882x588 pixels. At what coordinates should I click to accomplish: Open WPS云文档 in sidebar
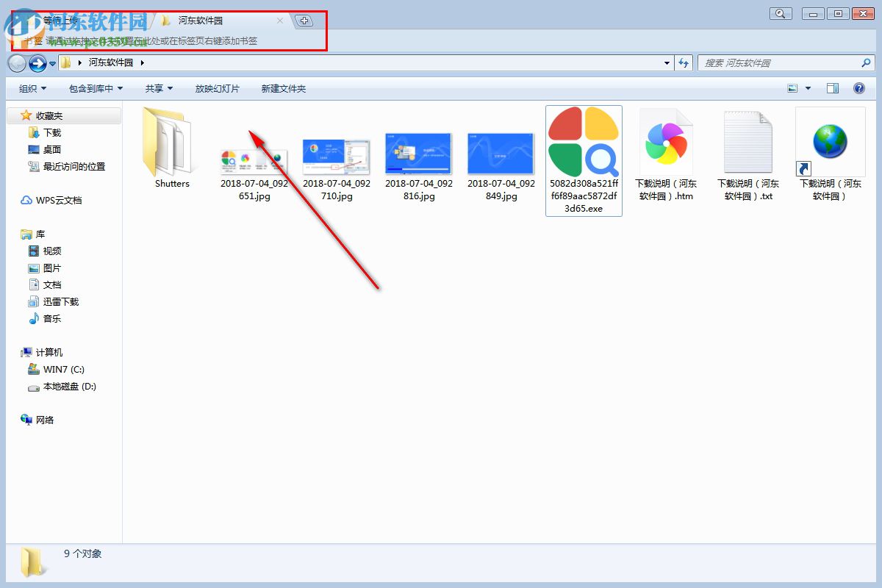[51, 200]
